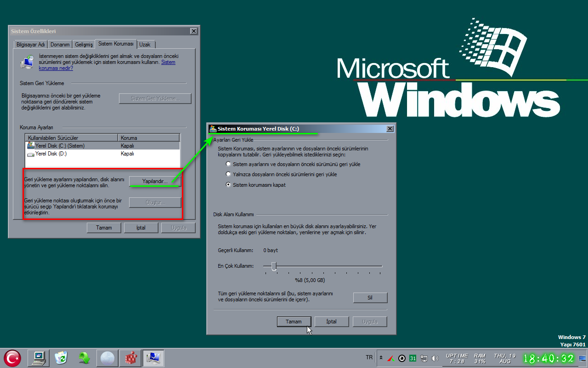Click the green download arrow taskbar icon

[84, 358]
